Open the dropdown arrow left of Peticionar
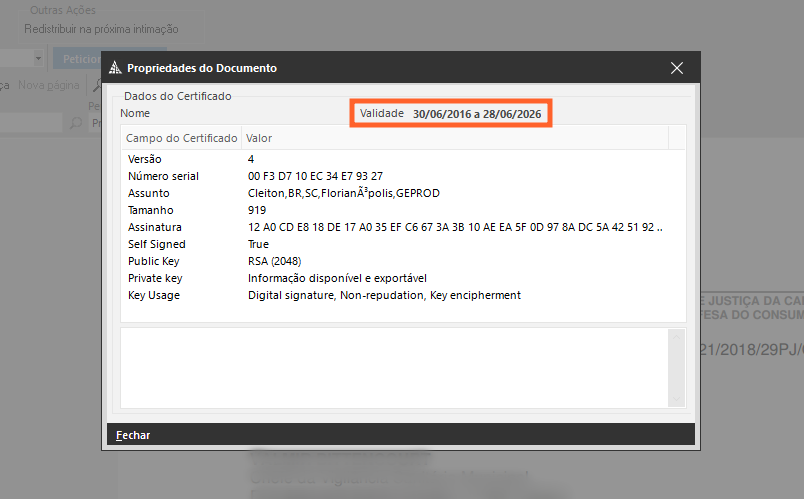Screen dimensions: 804x499 pyautogui.click(x=37, y=59)
